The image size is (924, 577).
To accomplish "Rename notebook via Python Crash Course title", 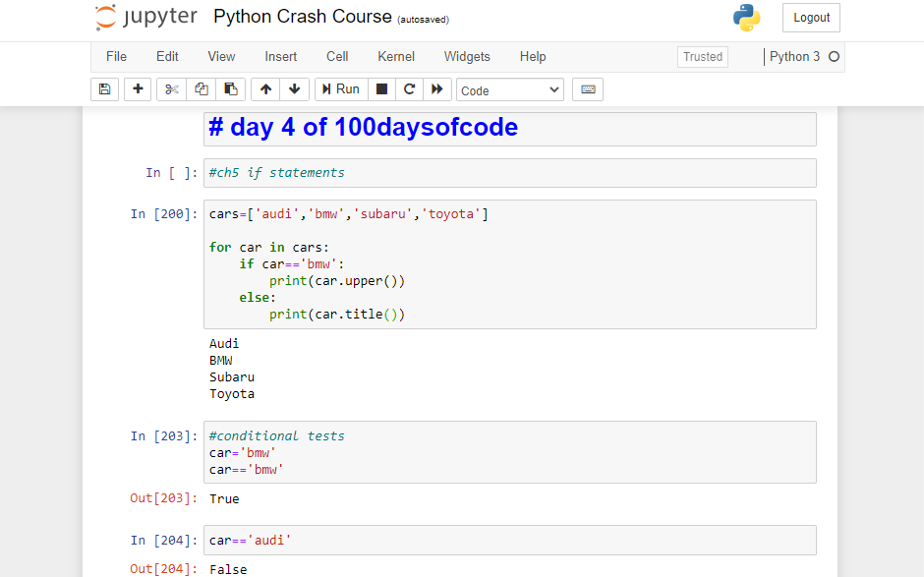I will (x=303, y=17).
